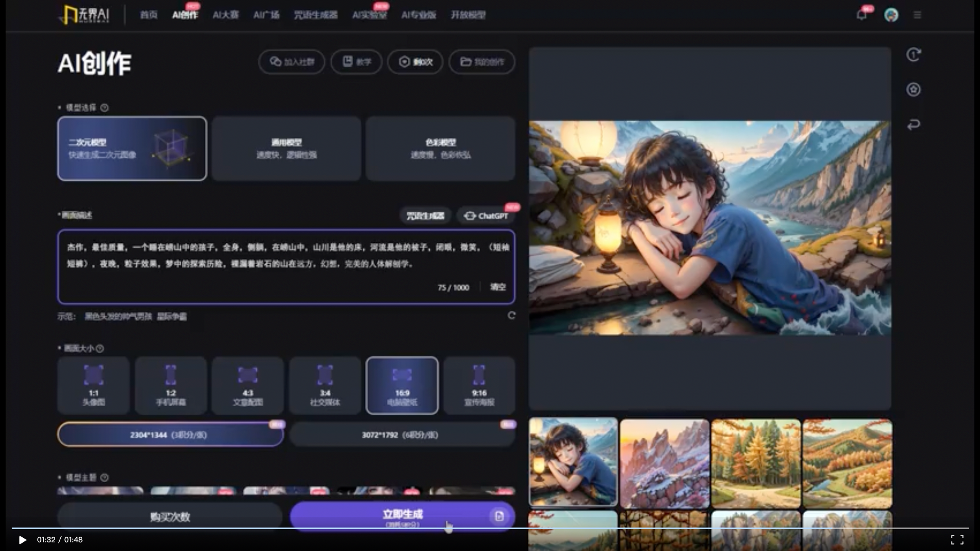This screenshot has height=551, width=980.
Task: Click the history clock icon
Action: [914, 55]
